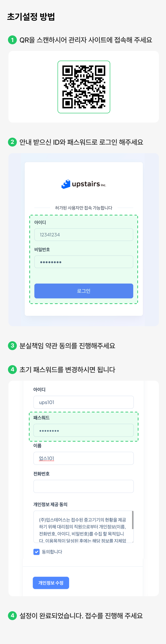Click the 동의합니다 label text

(52, 552)
